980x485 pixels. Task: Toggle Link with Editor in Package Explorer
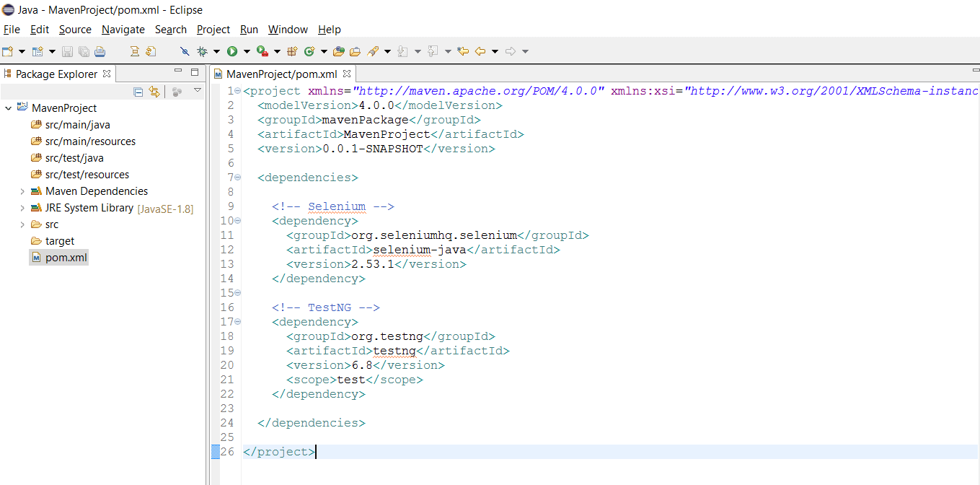tap(154, 93)
